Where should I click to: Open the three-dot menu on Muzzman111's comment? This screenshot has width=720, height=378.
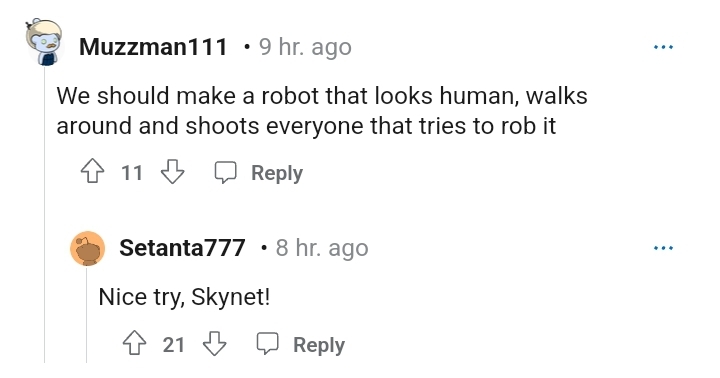point(664,47)
